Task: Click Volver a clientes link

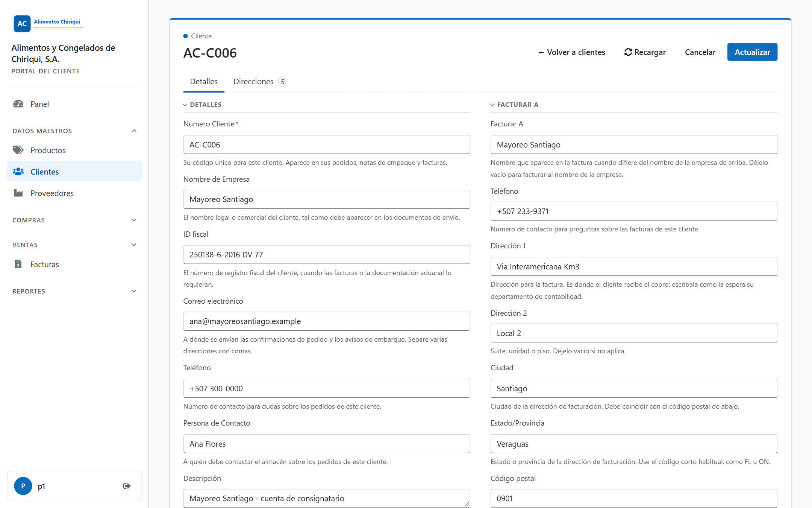Action: [571, 52]
